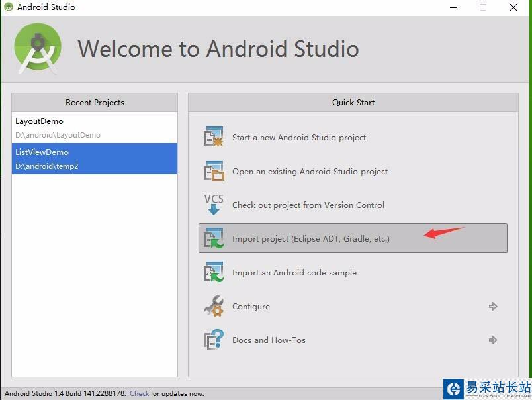Click the small Android Studio title bar icon
The height and width of the screenshot is (400, 532).
tap(9, 7)
